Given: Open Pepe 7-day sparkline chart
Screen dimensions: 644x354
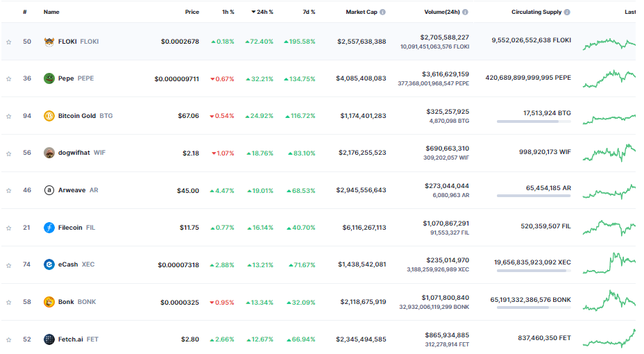Looking at the screenshot, I should coord(609,79).
